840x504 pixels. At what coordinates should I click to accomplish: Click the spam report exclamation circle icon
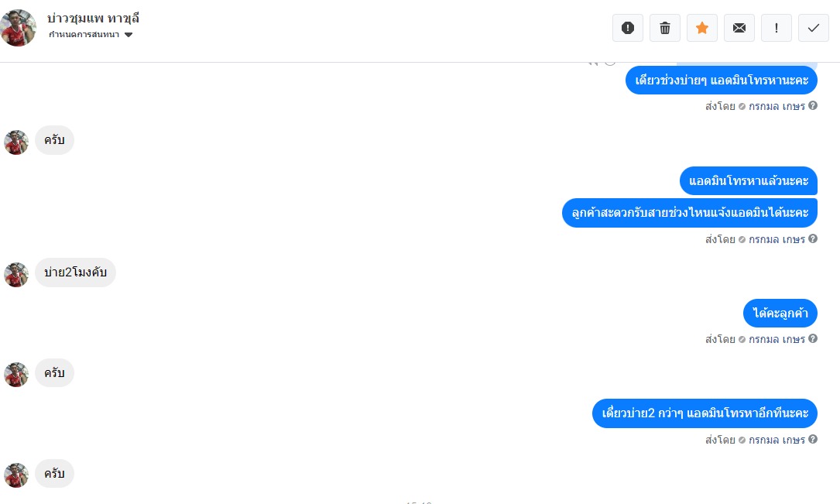(x=628, y=28)
